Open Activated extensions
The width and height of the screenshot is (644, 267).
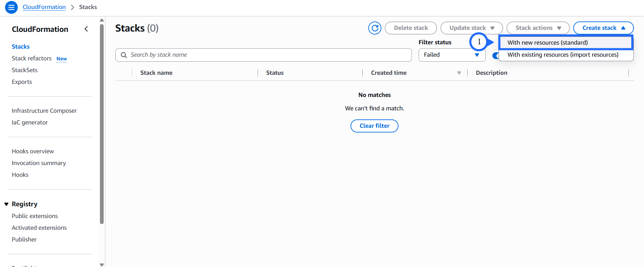[x=39, y=228]
